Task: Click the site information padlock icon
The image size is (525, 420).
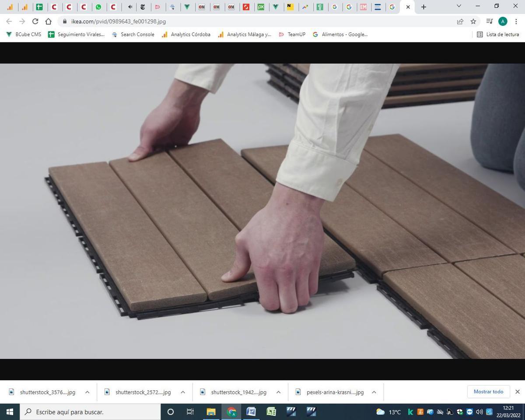Action: pyautogui.click(x=64, y=21)
